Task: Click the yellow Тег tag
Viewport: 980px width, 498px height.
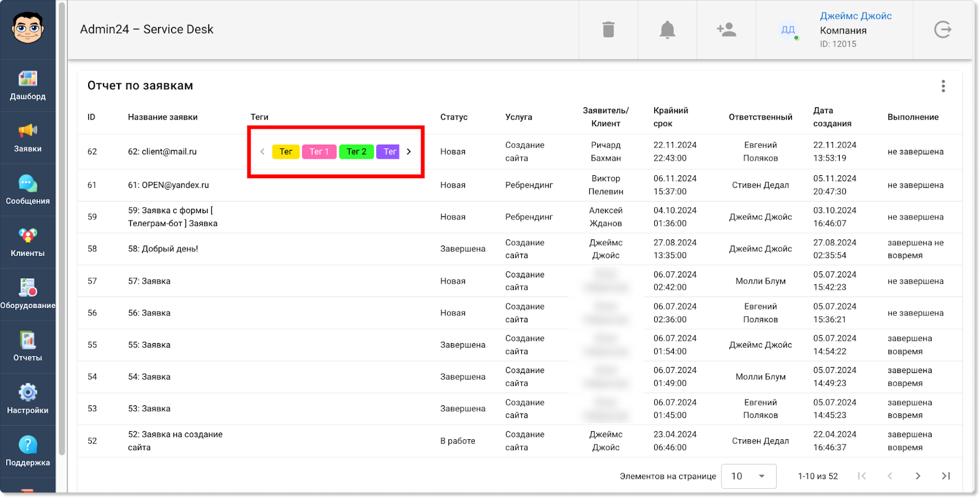Action: pos(285,151)
